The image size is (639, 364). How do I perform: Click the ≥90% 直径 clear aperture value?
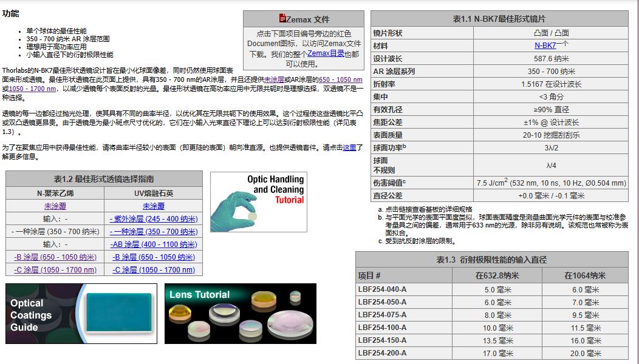pyautogui.click(x=551, y=110)
